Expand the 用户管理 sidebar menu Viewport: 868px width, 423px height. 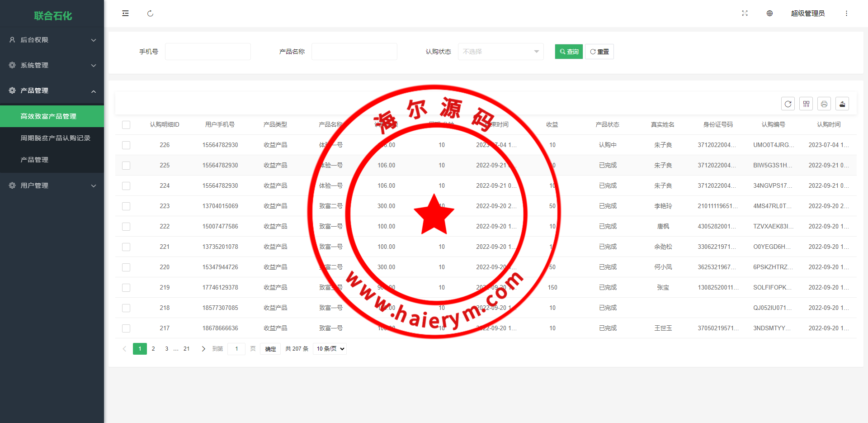[x=52, y=185]
